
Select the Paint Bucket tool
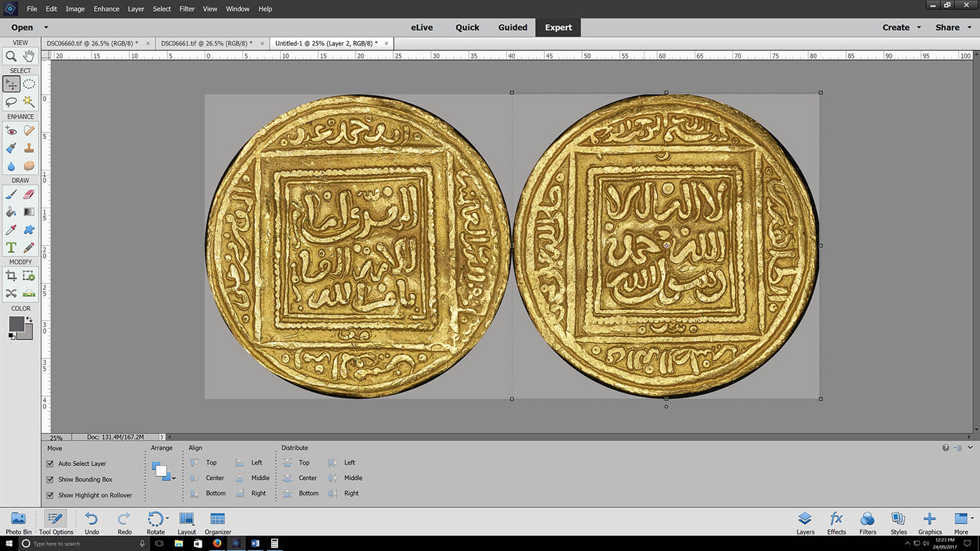pyautogui.click(x=11, y=212)
